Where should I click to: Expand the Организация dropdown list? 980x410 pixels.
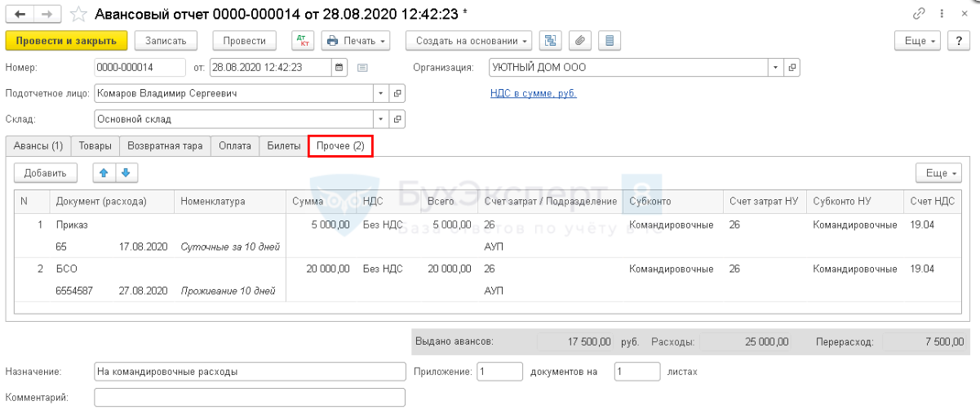[x=776, y=68]
